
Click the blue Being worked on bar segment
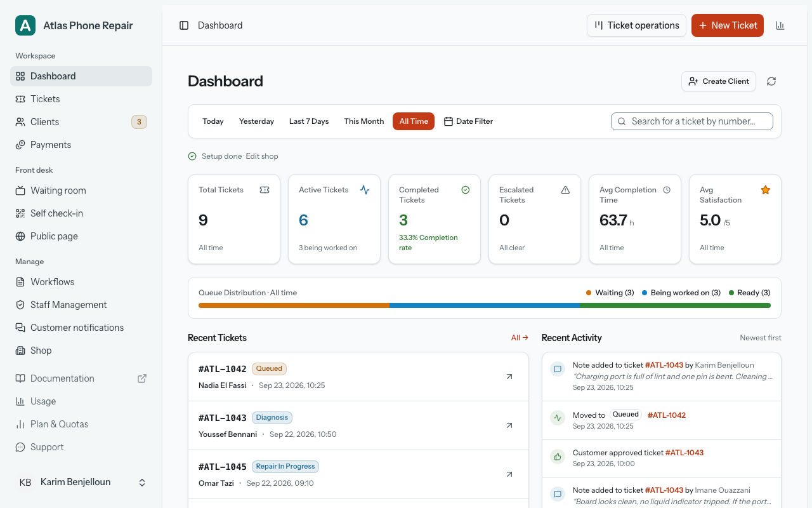[485, 305]
